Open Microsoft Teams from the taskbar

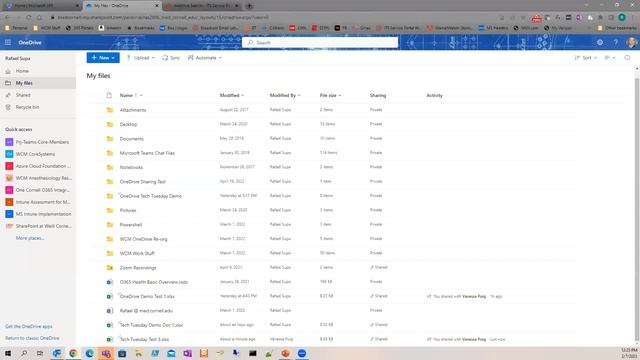(106, 353)
